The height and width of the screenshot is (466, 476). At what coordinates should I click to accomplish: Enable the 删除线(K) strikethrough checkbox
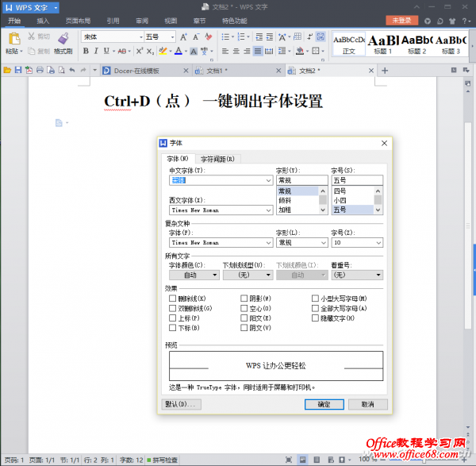click(172, 298)
